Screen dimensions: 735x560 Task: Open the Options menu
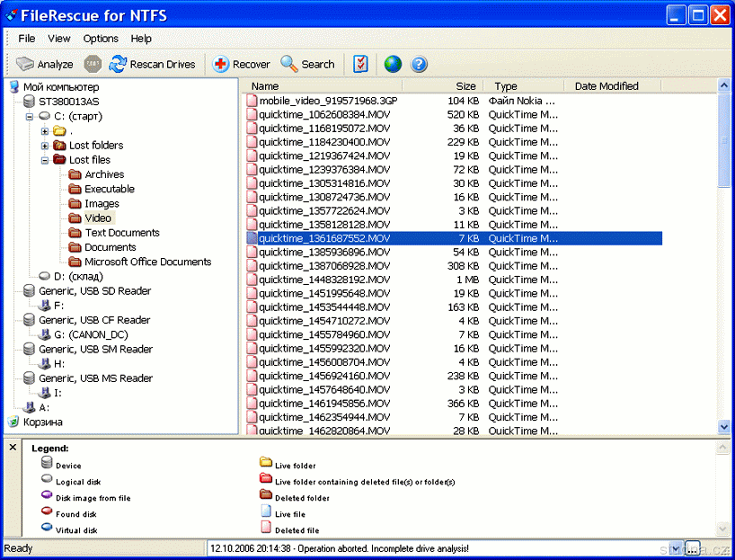(x=101, y=39)
